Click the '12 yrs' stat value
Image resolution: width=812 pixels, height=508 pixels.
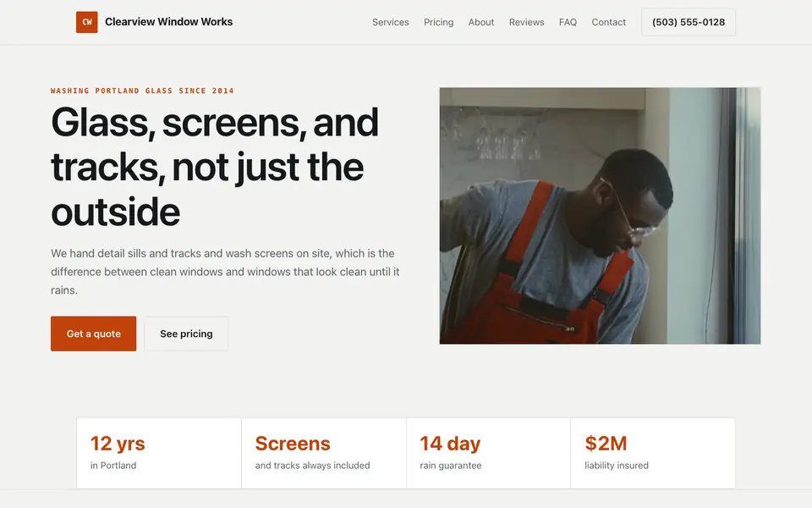118,444
